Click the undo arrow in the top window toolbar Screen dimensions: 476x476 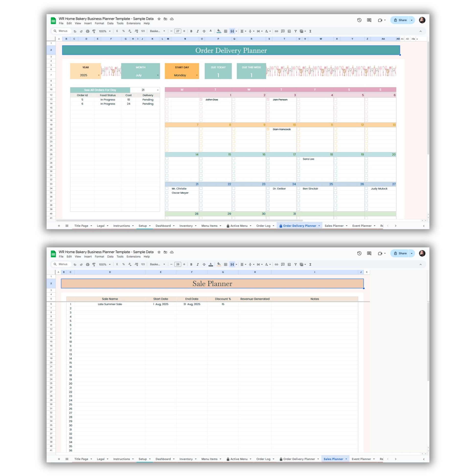point(75,31)
